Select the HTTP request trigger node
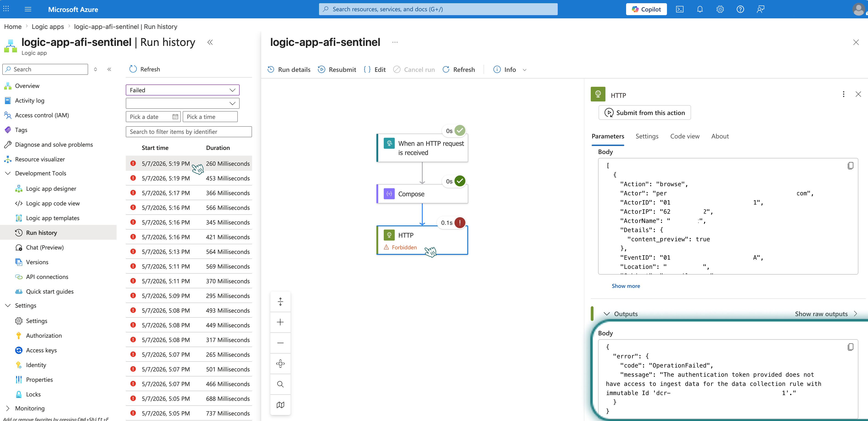The width and height of the screenshot is (868, 421). (422, 148)
